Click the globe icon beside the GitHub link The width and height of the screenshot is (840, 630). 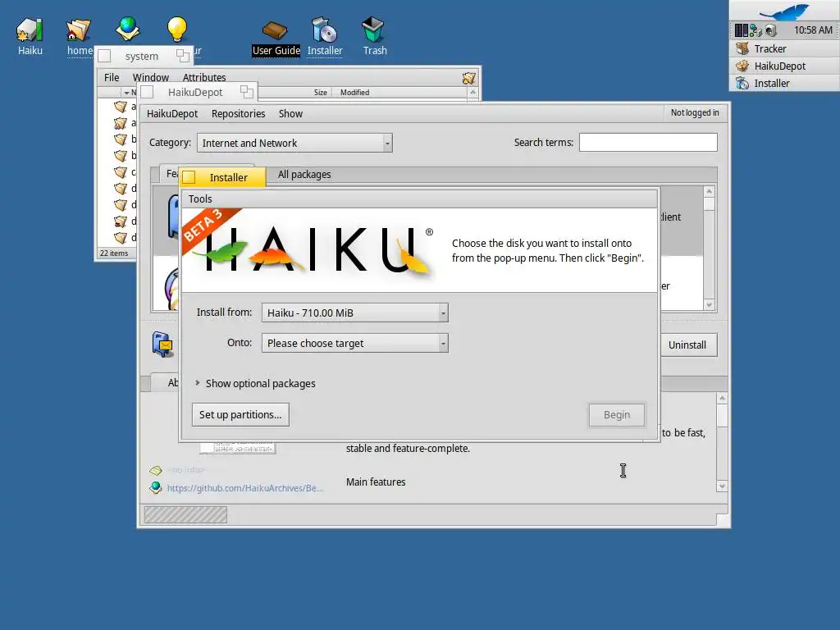pyautogui.click(x=155, y=487)
